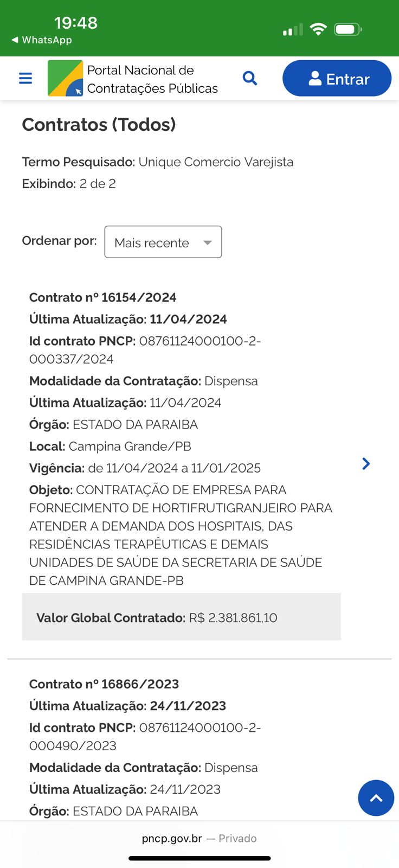The width and height of the screenshot is (399, 868).
Task: Click the Portal Nacional de Contratações Públicas title
Action: tap(152, 79)
